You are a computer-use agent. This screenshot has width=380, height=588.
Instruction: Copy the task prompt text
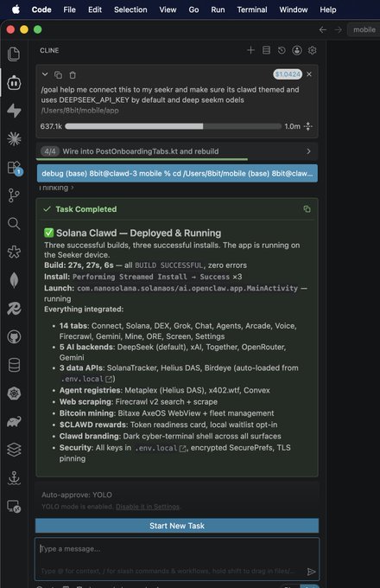coord(58,75)
